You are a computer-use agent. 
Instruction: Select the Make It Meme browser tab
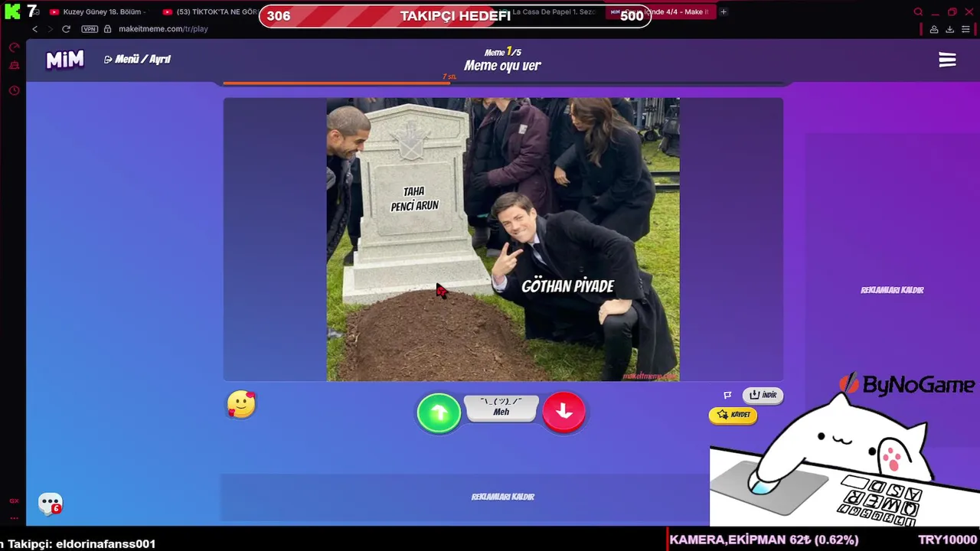coord(659,12)
